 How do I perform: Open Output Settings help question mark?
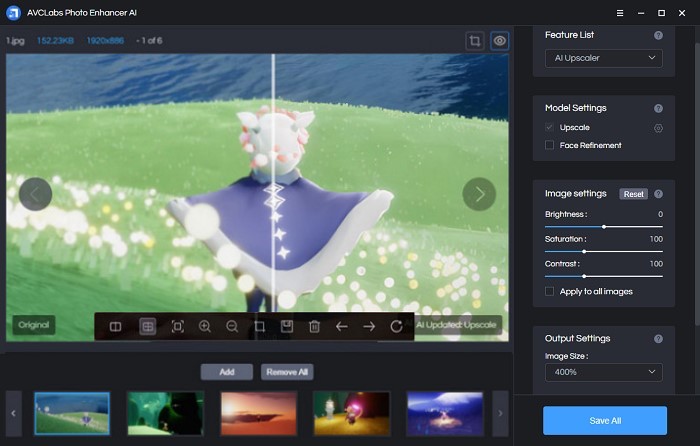coord(658,339)
